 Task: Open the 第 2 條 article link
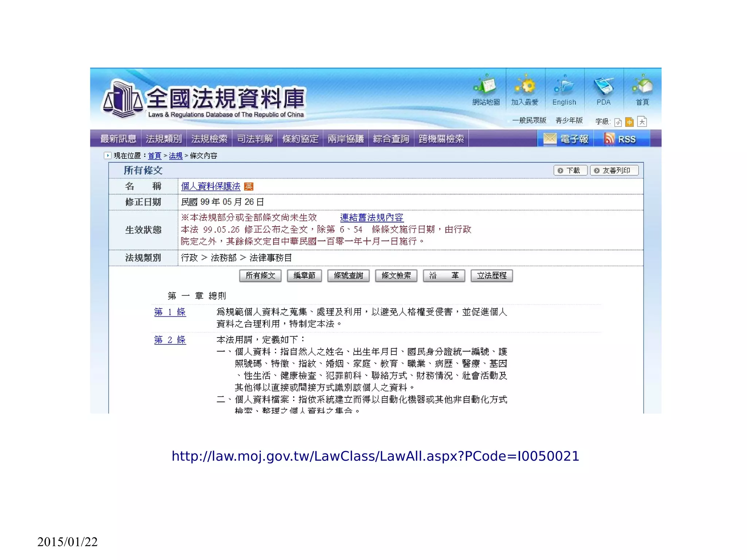170,340
